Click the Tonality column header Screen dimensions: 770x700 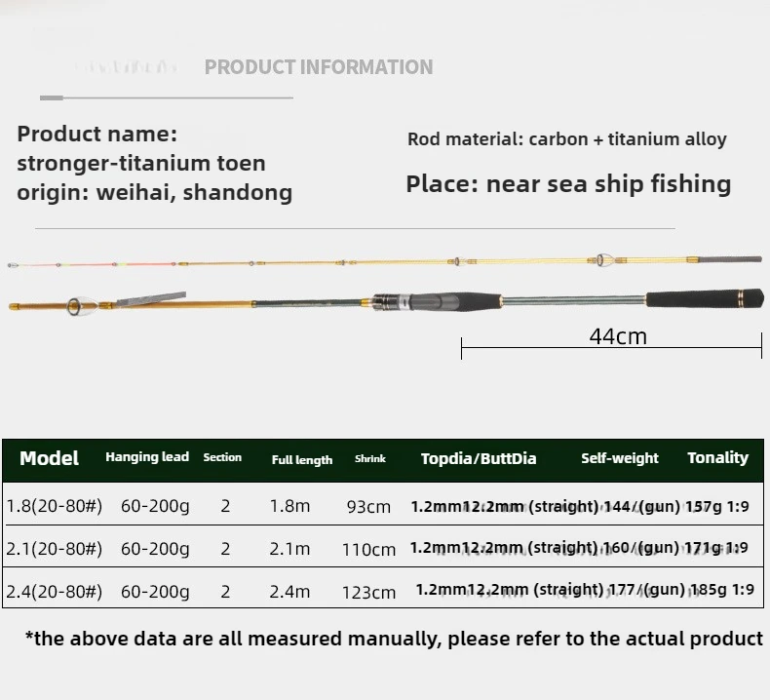click(717, 457)
